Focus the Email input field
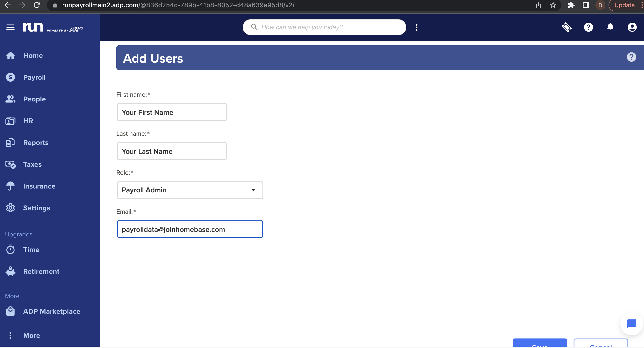644x348 pixels. click(190, 229)
